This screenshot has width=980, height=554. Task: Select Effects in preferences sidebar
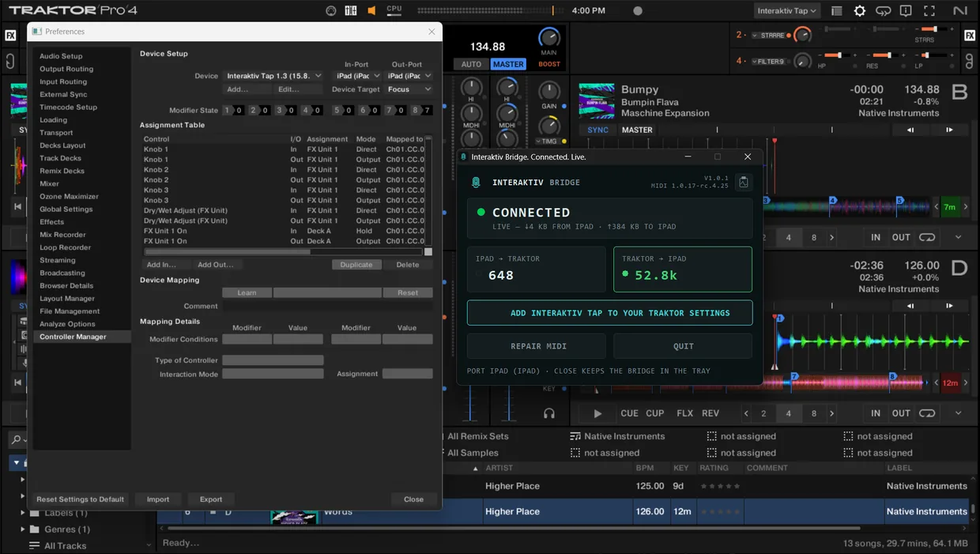81,222
